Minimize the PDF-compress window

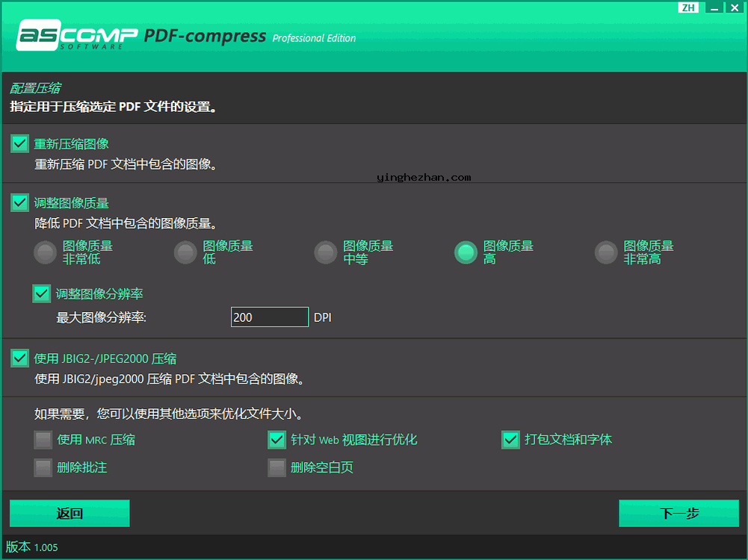[x=714, y=7]
